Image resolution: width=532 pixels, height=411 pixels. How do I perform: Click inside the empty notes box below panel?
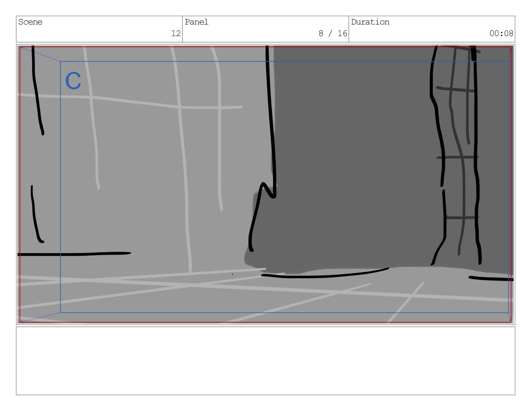coord(266,361)
